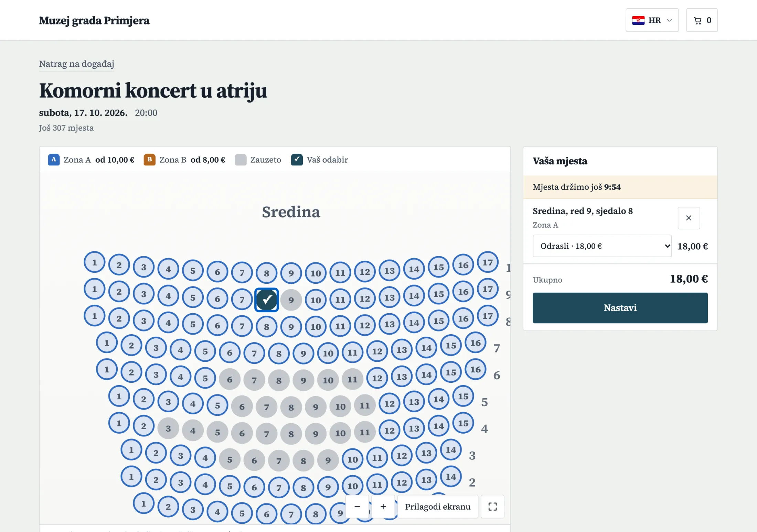Zoom out the seat map with minus

point(357,507)
